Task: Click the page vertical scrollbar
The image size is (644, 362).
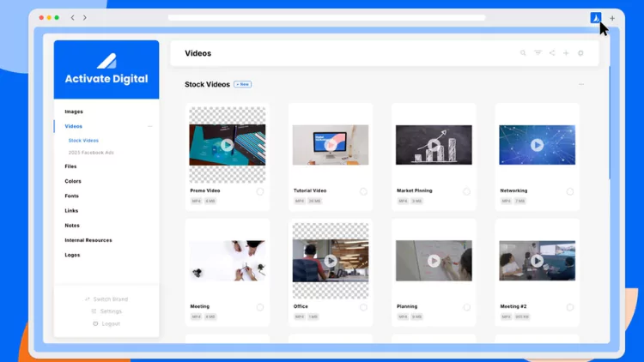Action: point(610,124)
